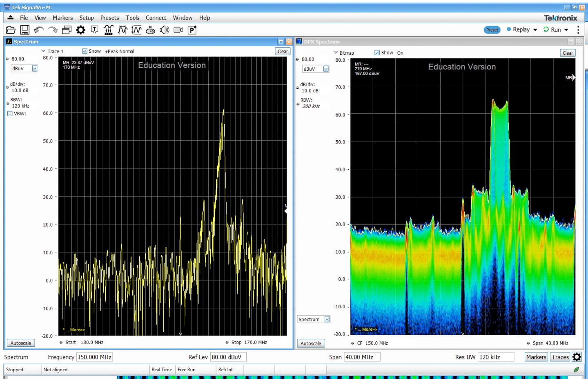Click Clear button in DPX Spectrum panel
Viewport: 588px width, 379px height.
point(568,53)
